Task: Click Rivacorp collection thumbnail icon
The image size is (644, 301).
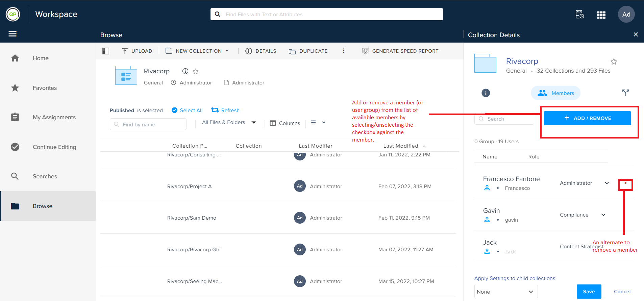Action: click(126, 75)
